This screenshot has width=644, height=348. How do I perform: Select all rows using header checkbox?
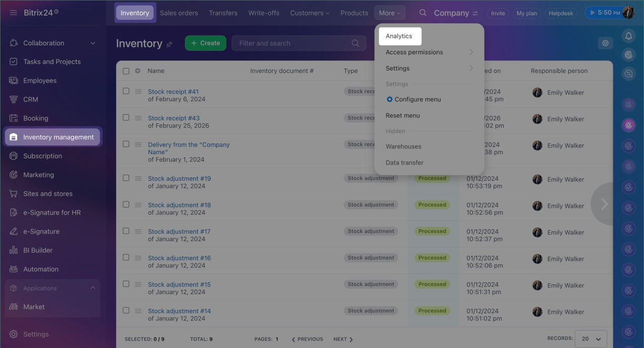click(x=126, y=71)
